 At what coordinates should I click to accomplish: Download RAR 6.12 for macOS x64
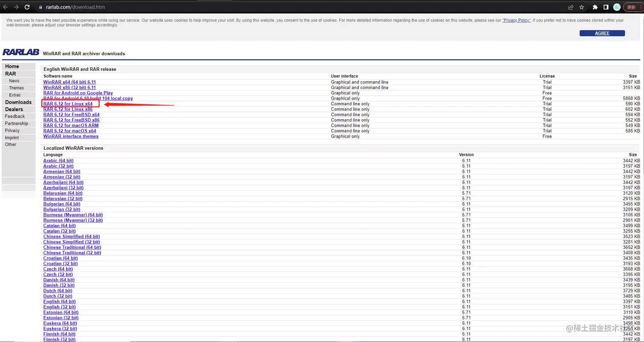(69, 131)
